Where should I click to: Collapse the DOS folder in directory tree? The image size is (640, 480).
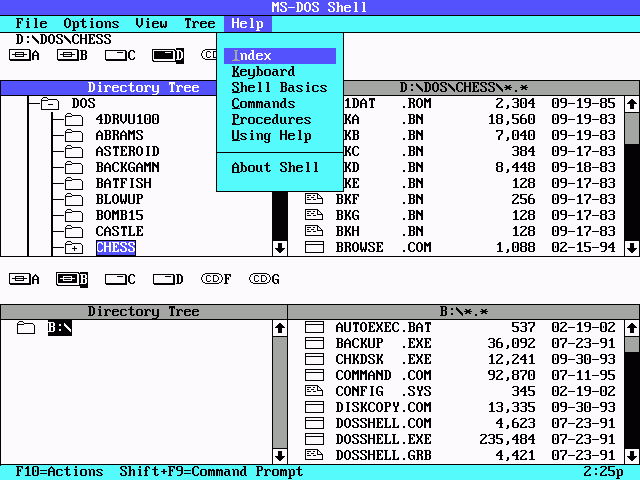(x=49, y=103)
